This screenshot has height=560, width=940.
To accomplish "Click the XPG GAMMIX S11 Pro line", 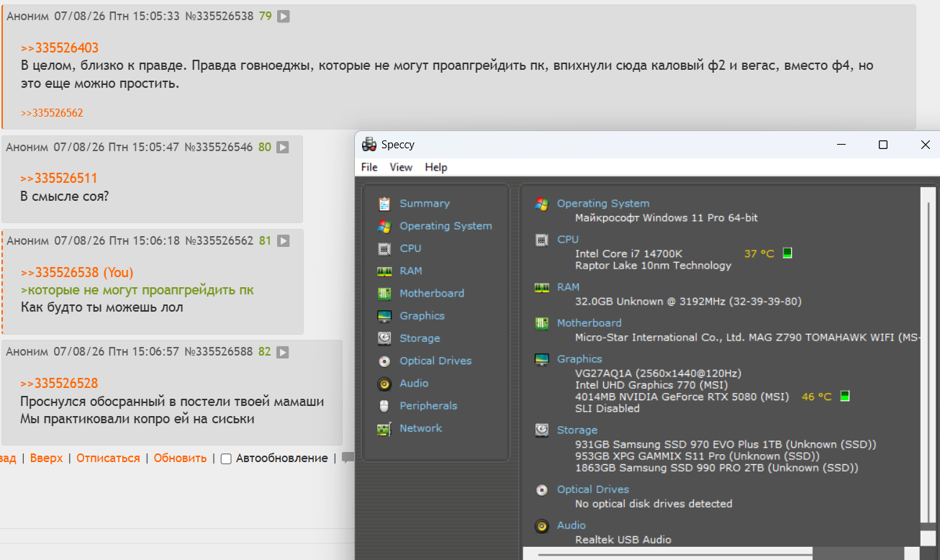I will click(x=697, y=456).
